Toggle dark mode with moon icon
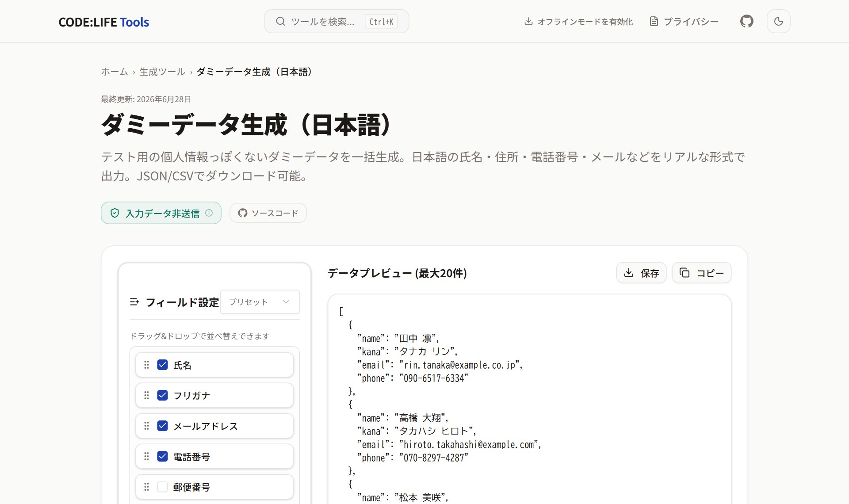 pos(778,21)
